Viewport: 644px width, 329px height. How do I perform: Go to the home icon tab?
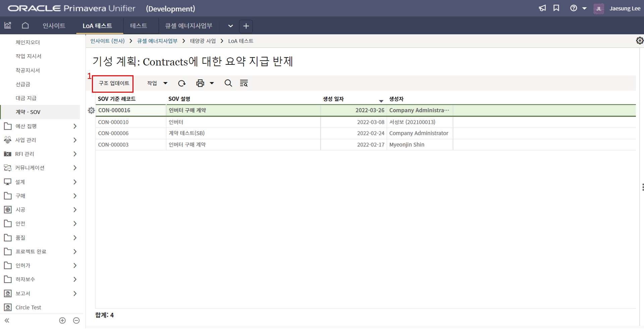tap(25, 26)
